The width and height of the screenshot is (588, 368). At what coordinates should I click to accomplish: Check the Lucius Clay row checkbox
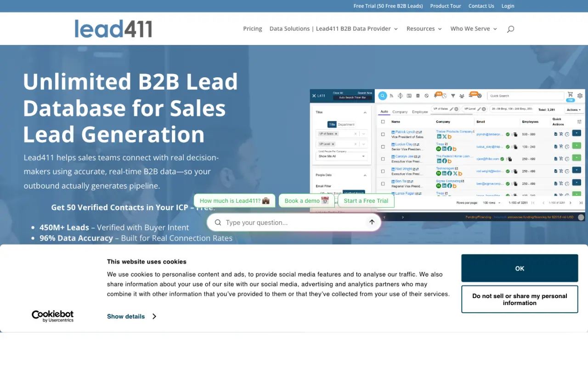point(383,147)
